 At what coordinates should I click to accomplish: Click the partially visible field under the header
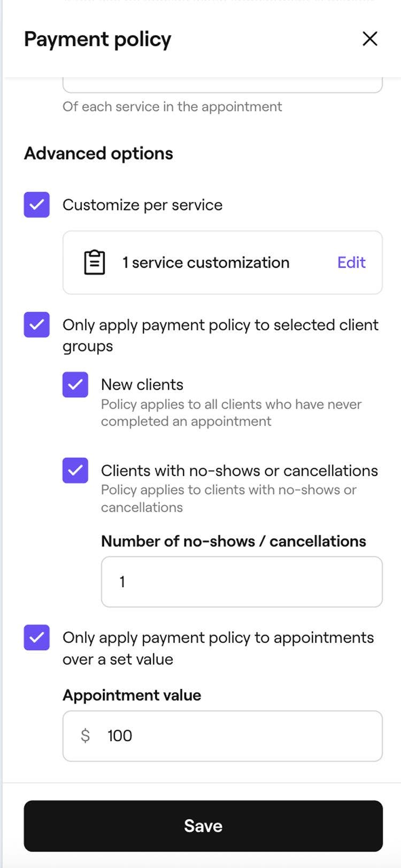(222, 86)
